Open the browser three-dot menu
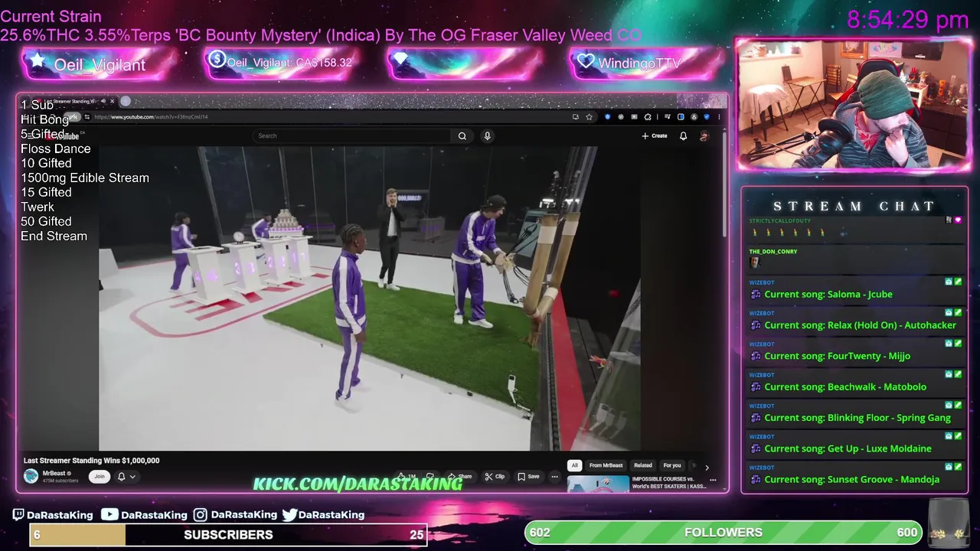 tap(719, 117)
